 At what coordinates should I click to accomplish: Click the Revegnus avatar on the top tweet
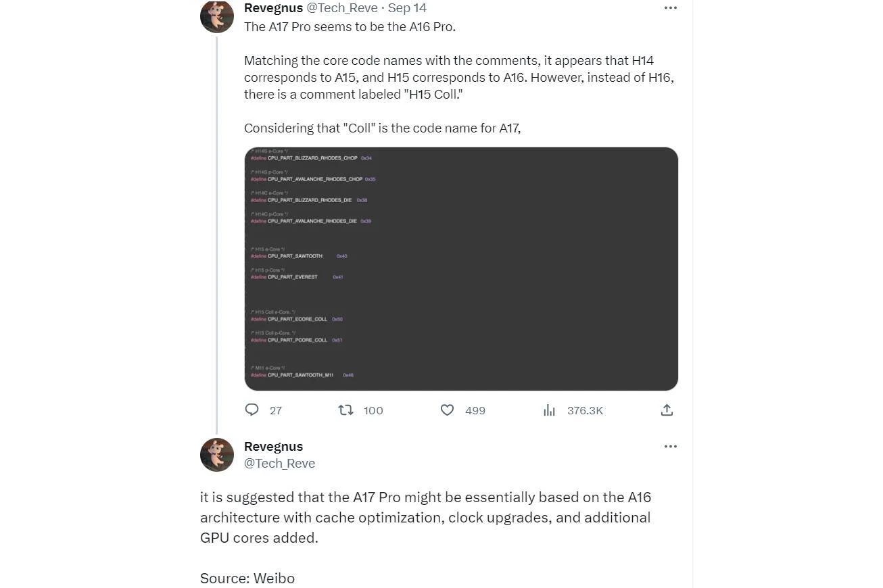[x=217, y=16]
